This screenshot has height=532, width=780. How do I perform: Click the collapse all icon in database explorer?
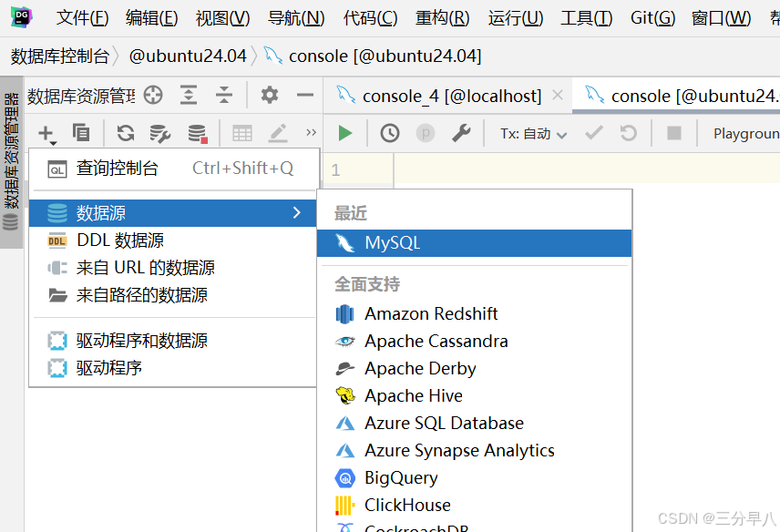tap(224, 95)
